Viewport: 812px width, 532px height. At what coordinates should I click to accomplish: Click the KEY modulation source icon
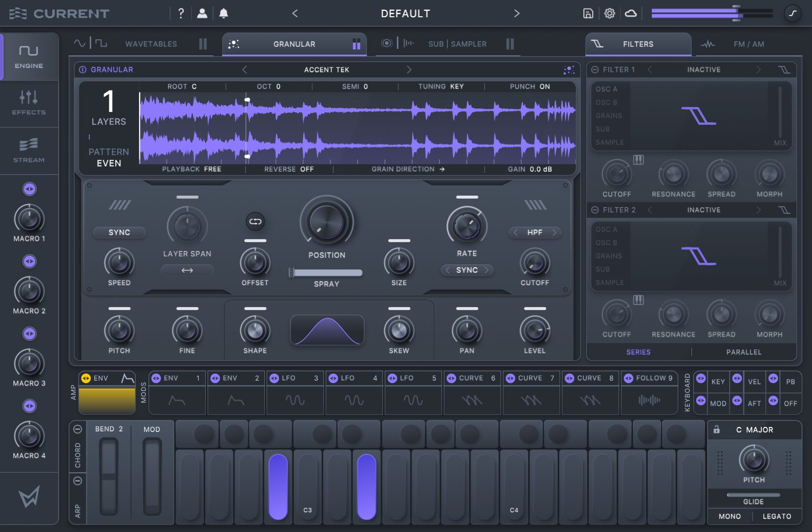coord(701,379)
